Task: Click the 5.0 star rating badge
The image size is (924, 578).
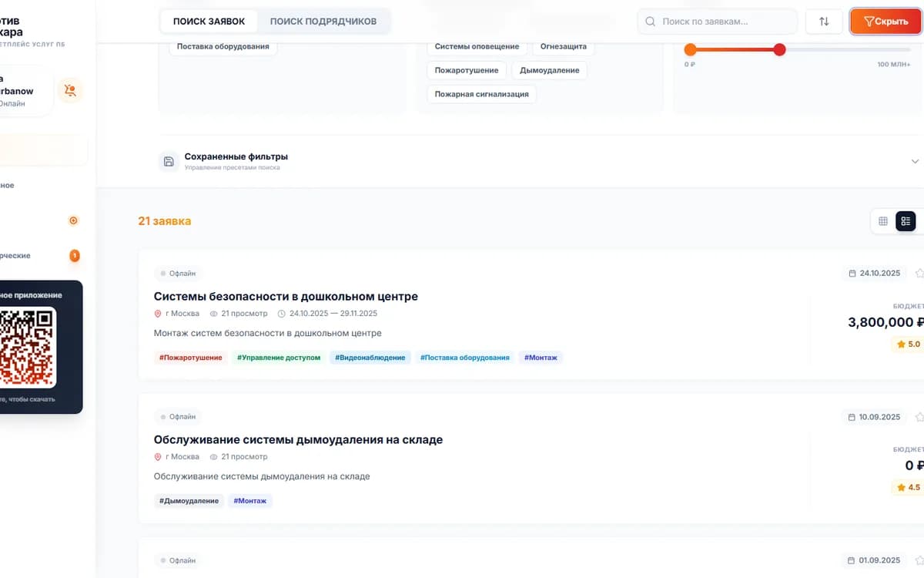Action: point(909,344)
